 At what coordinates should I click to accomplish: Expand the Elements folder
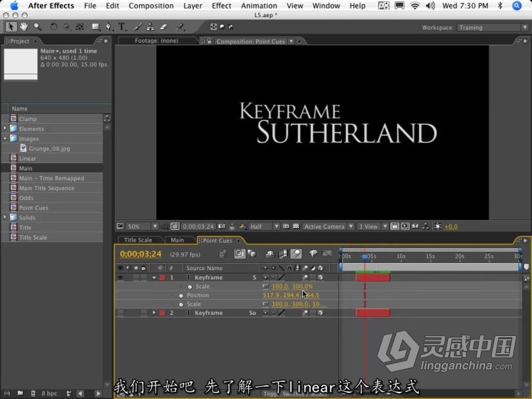click(5, 129)
